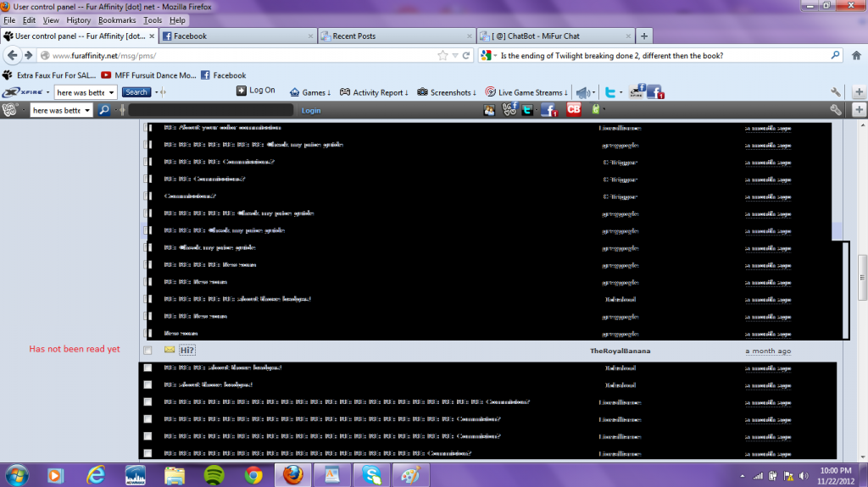Open Facebook notifications on the Xfire toolbar
Viewport: 868px width, 487px height.
click(655, 92)
